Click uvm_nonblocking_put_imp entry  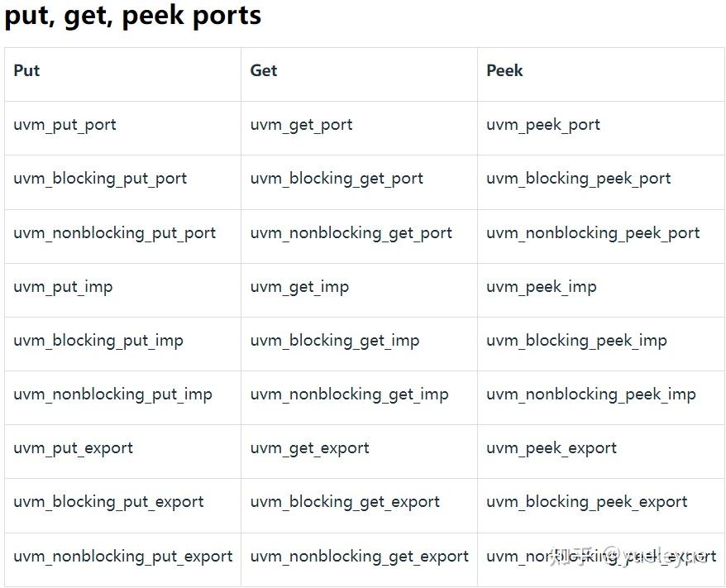tap(112, 394)
